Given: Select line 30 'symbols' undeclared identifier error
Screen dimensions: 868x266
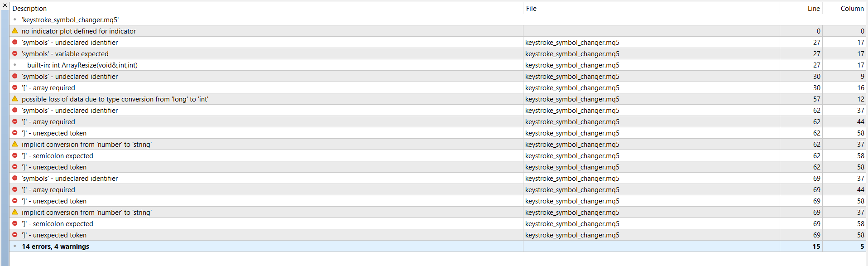Looking at the screenshot, I should (70, 77).
